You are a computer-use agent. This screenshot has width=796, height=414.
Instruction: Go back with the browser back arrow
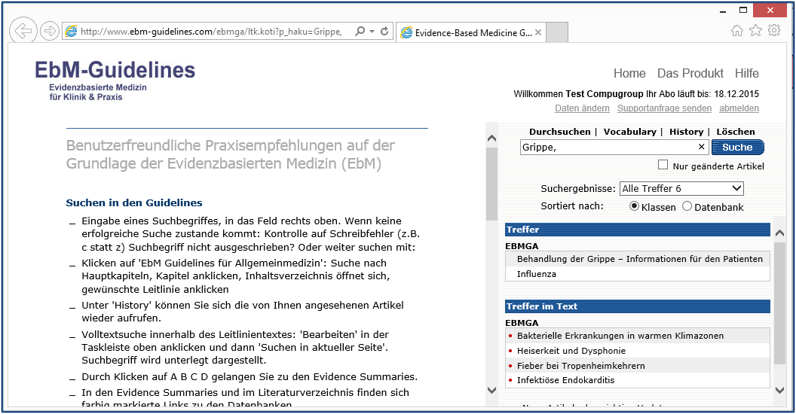[x=23, y=31]
